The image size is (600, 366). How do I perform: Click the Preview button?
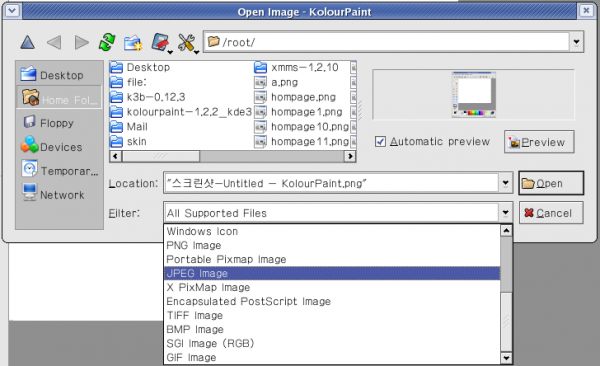pyautogui.click(x=539, y=142)
